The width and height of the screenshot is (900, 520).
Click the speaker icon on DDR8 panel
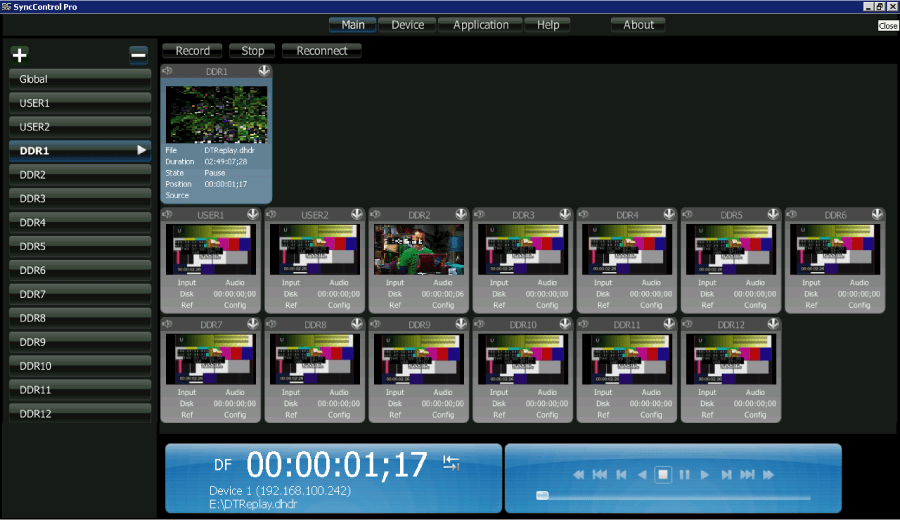[271, 324]
